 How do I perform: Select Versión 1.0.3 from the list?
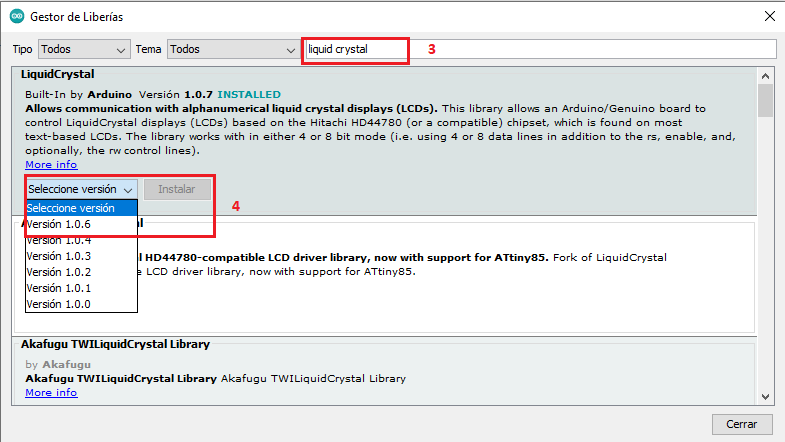point(81,256)
